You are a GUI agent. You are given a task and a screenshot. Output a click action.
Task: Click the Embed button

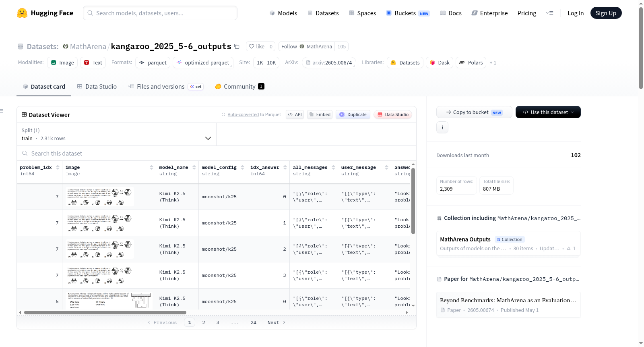coord(320,114)
